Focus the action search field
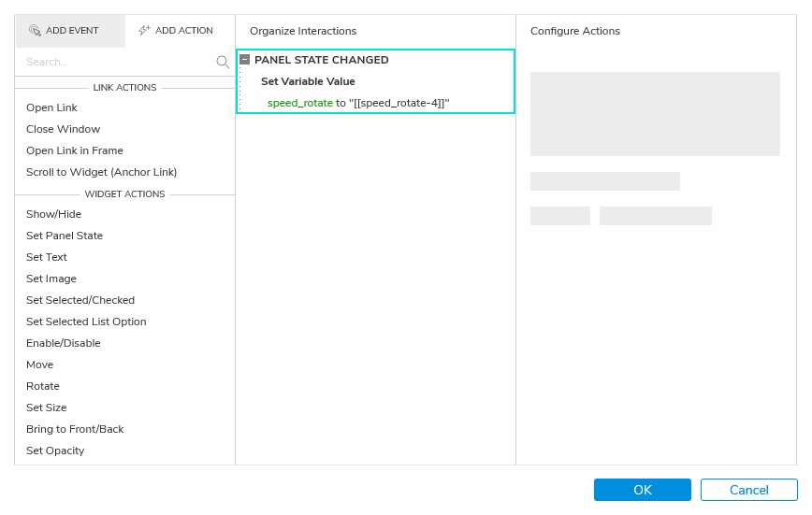 [119, 62]
